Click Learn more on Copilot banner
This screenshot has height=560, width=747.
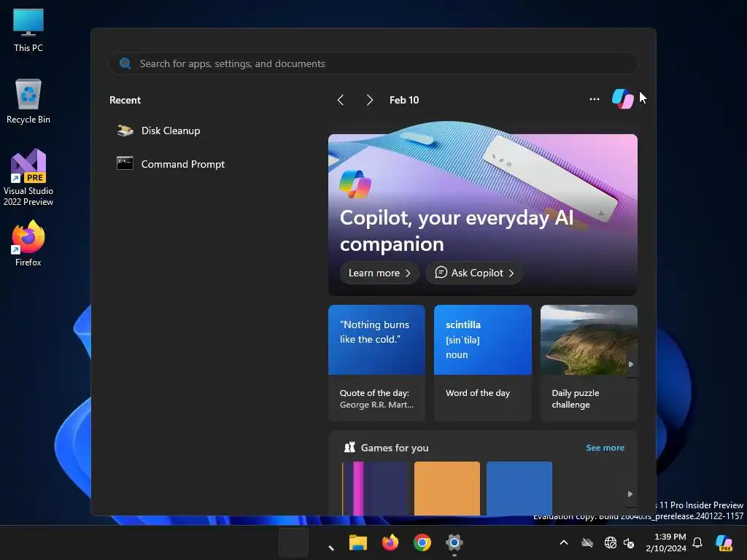tap(379, 273)
